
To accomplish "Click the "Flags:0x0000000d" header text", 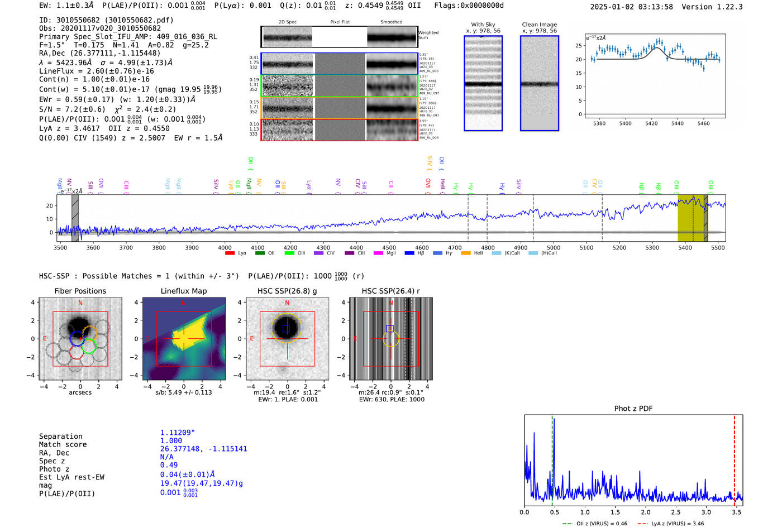I will click(x=469, y=6).
